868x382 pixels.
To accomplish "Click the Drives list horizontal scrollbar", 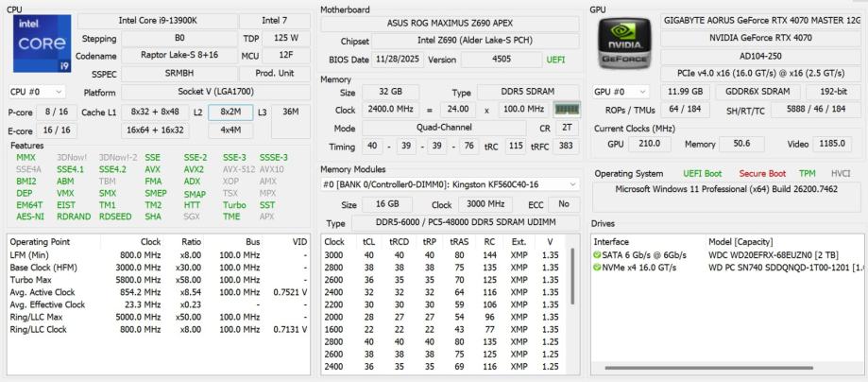I will click(x=708, y=368).
